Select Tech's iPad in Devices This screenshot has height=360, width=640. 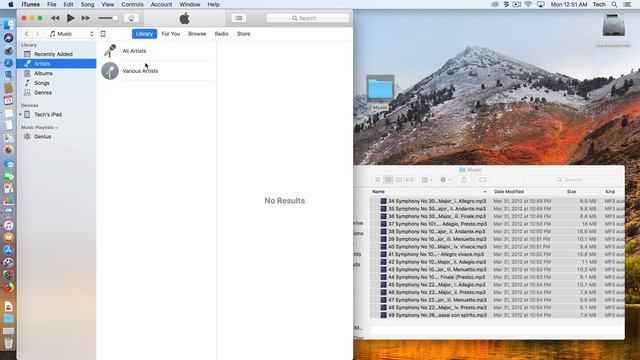coord(56,115)
